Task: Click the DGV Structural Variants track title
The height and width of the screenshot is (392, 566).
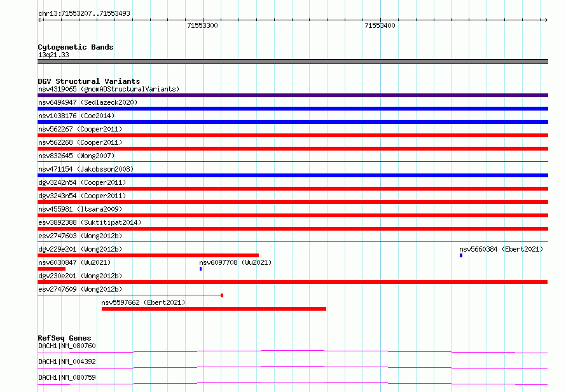Action: 89,81
